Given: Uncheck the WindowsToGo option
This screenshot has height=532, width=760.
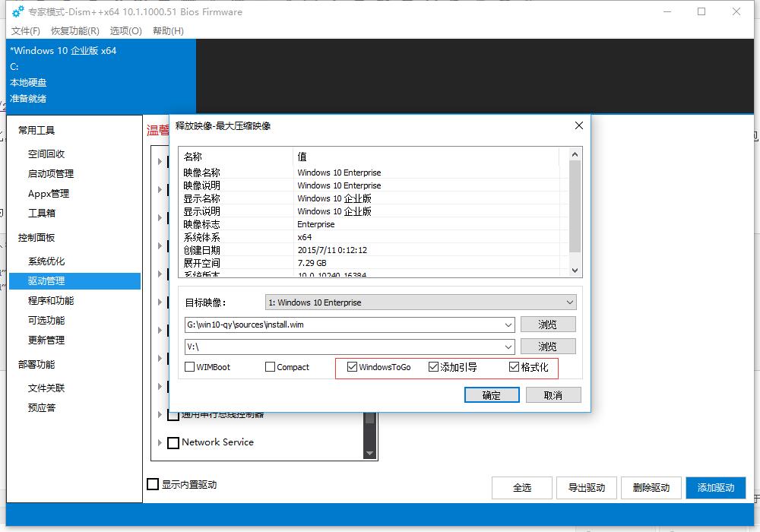Looking at the screenshot, I should tap(352, 367).
